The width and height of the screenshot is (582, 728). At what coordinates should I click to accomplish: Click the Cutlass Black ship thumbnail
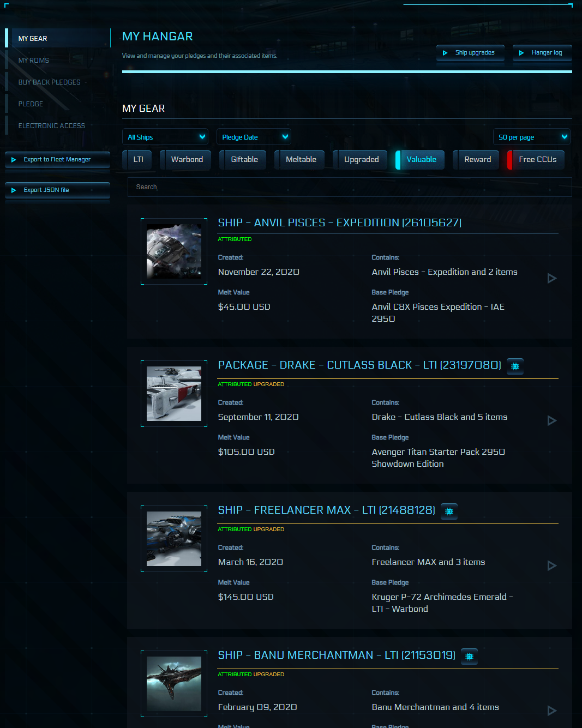click(174, 394)
